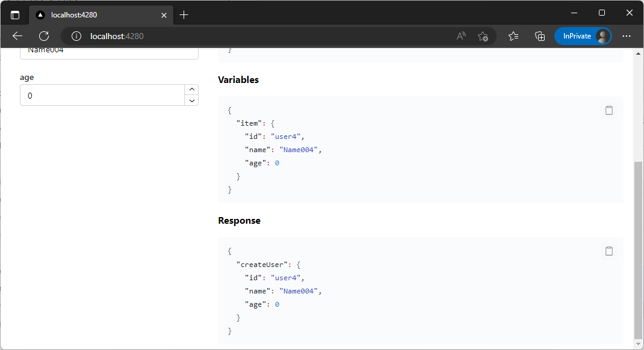The width and height of the screenshot is (644, 350).
Task: Click the Name004 name input field
Action: click(110, 52)
